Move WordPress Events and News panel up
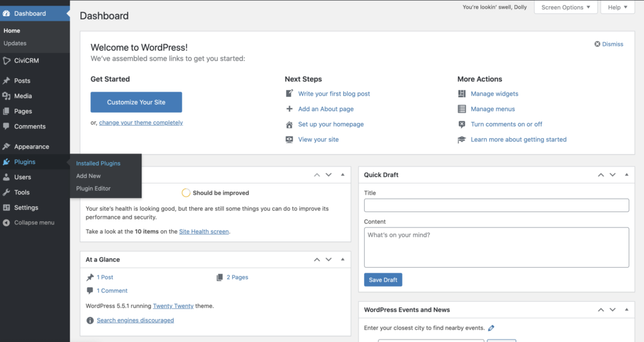The image size is (644, 342). pyautogui.click(x=601, y=309)
